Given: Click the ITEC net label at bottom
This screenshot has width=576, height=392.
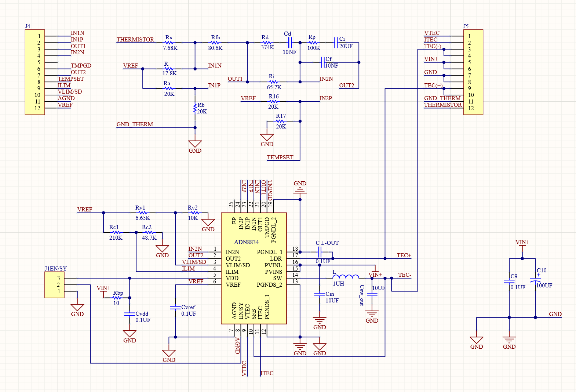Looking at the screenshot, I should point(267,373).
